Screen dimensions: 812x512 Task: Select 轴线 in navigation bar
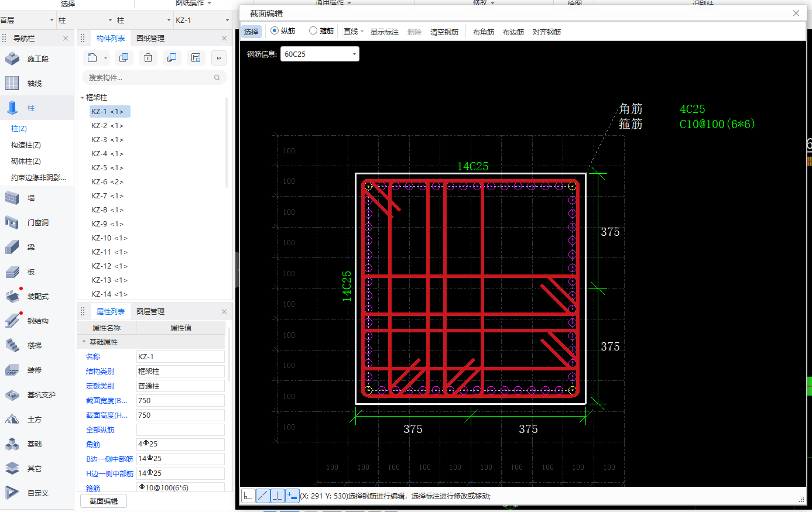pyautogui.click(x=35, y=84)
